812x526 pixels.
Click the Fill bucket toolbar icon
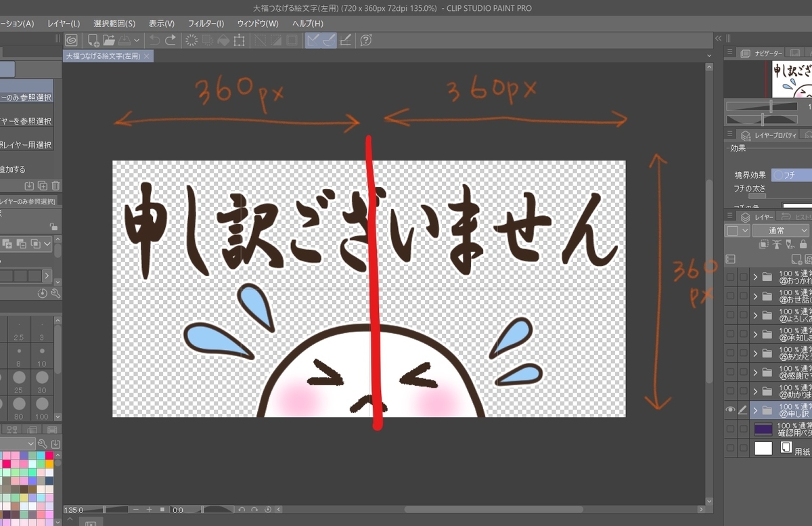(223, 40)
